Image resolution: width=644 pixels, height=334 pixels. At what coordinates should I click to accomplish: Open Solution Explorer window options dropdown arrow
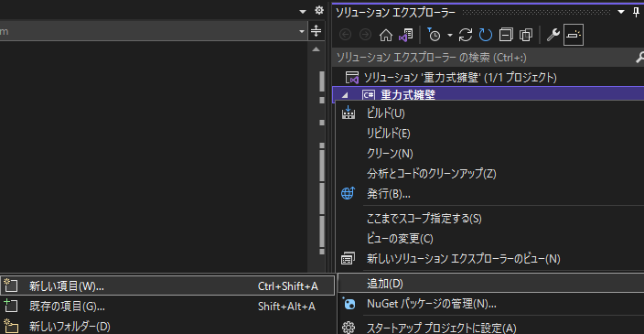(621, 12)
